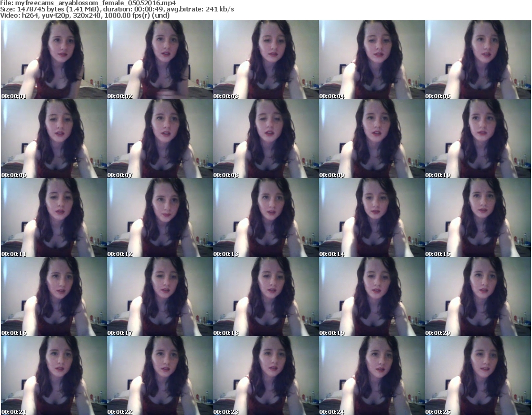Open the frame stamped 00:00:07
Screen dimensions: 532x415
click(x=160, y=139)
